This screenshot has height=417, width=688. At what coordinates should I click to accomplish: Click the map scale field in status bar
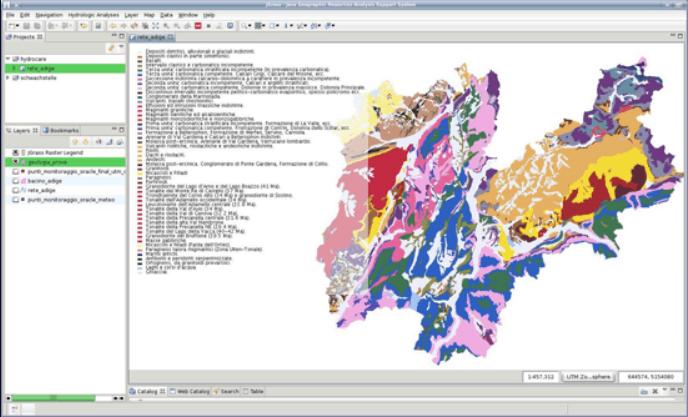pos(541,377)
